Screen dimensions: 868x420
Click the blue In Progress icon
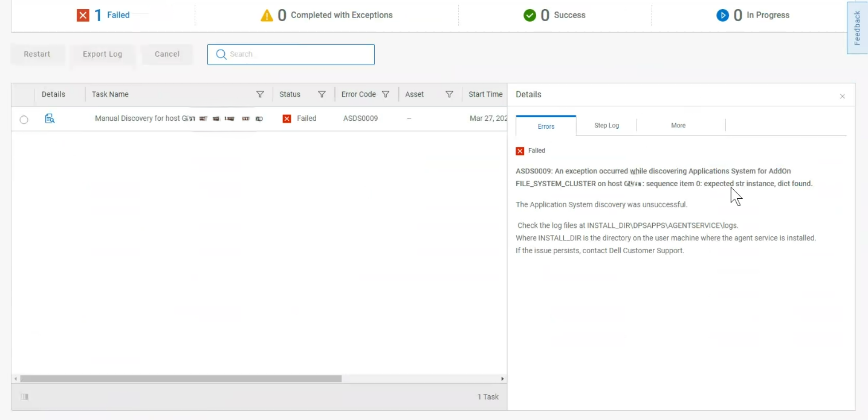(x=724, y=15)
